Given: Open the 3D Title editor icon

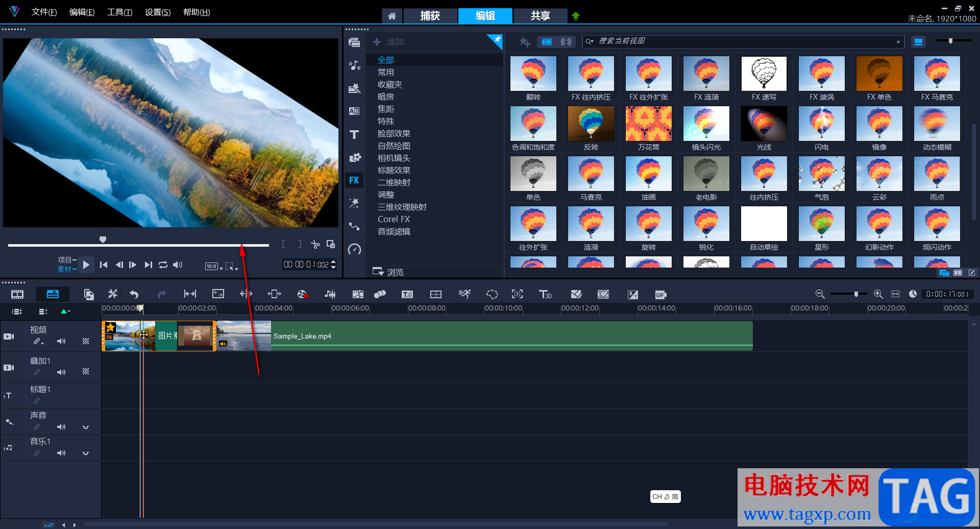Looking at the screenshot, I should click(x=545, y=294).
